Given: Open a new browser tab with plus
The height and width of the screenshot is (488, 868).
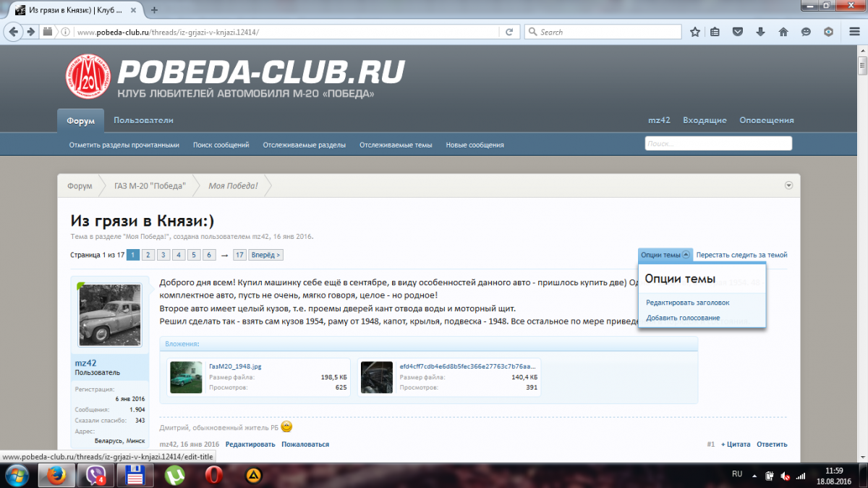Looking at the screenshot, I should point(154,9).
